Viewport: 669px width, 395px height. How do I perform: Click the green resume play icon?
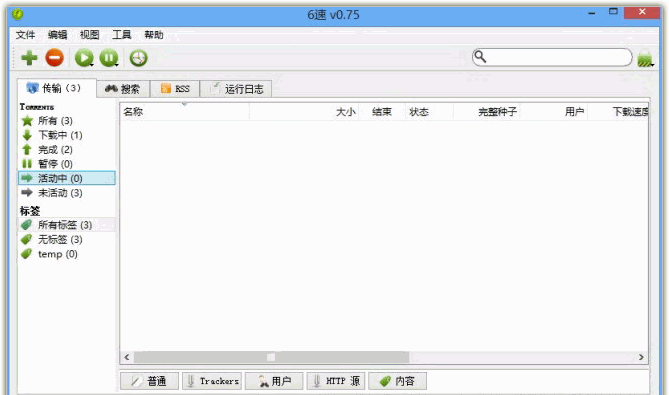[84, 58]
